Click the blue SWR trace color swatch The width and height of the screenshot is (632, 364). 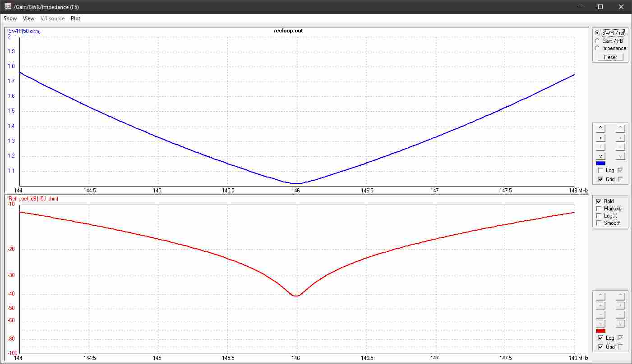(x=600, y=164)
